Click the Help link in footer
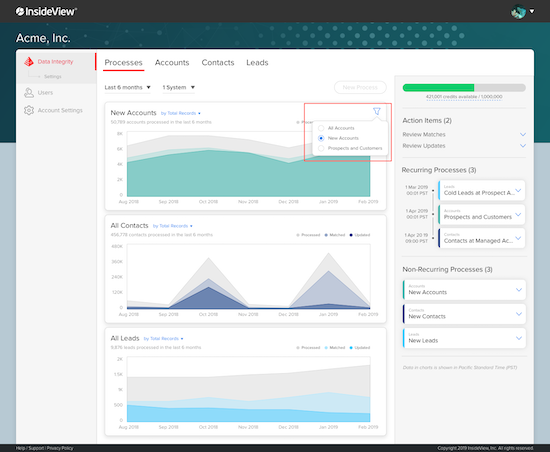Viewport: 550px width, 452px height. [x=20, y=448]
